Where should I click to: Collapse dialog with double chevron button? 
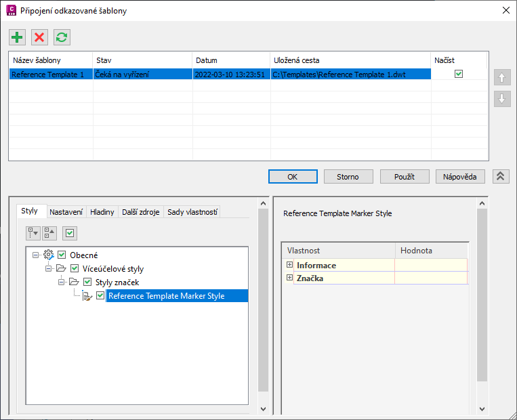pos(501,176)
